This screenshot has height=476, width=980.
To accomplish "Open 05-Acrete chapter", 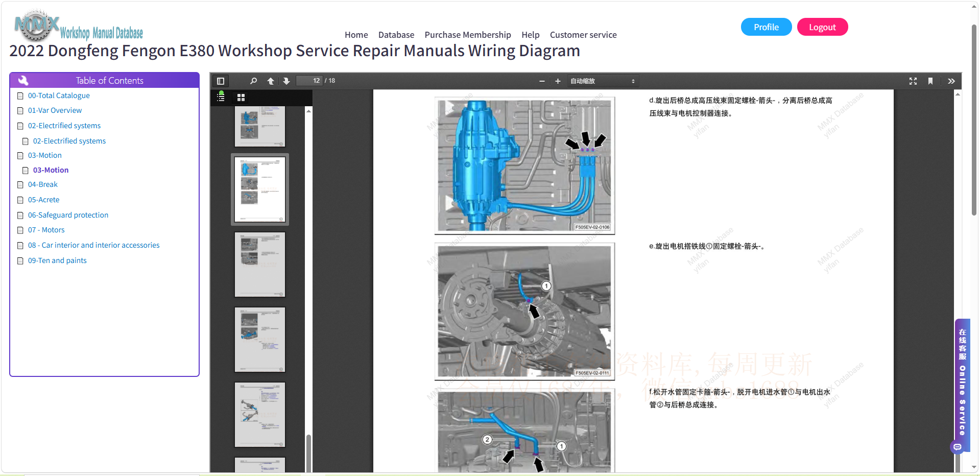I will click(x=44, y=200).
